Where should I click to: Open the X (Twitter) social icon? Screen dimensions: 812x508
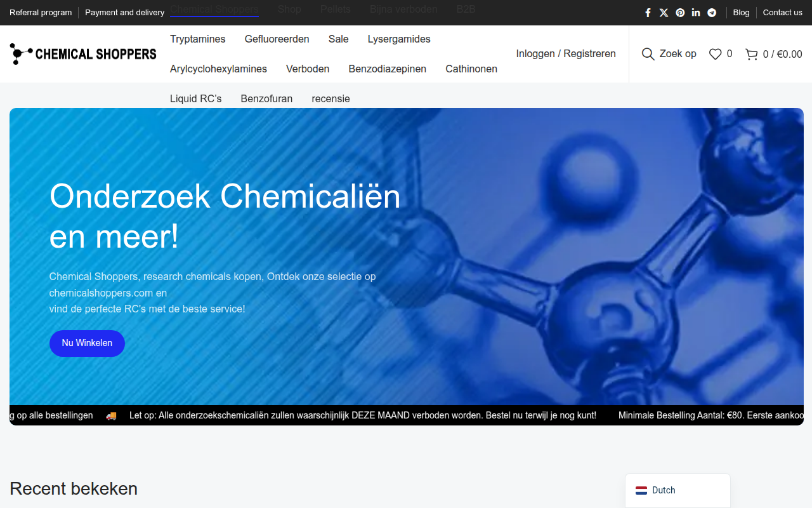pyautogui.click(x=664, y=13)
